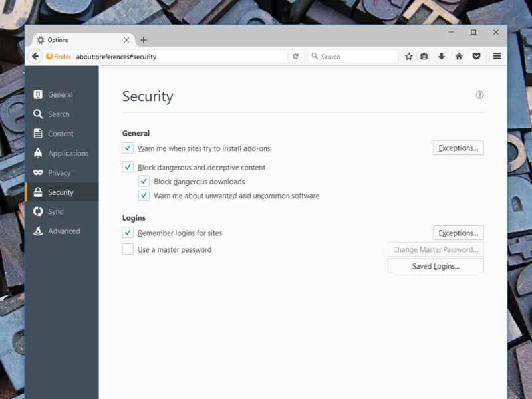Uncheck warn me when sites install add-ons
Screen dimensions: 532x399
click(128, 148)
